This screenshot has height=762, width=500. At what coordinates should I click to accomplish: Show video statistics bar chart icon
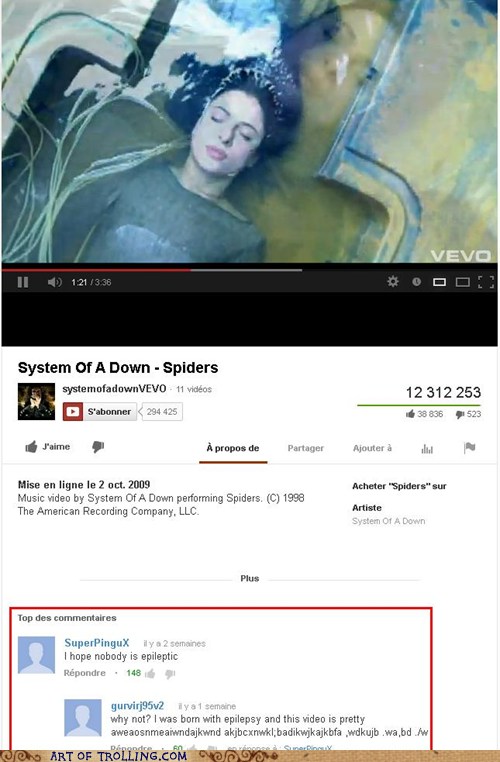427,449
